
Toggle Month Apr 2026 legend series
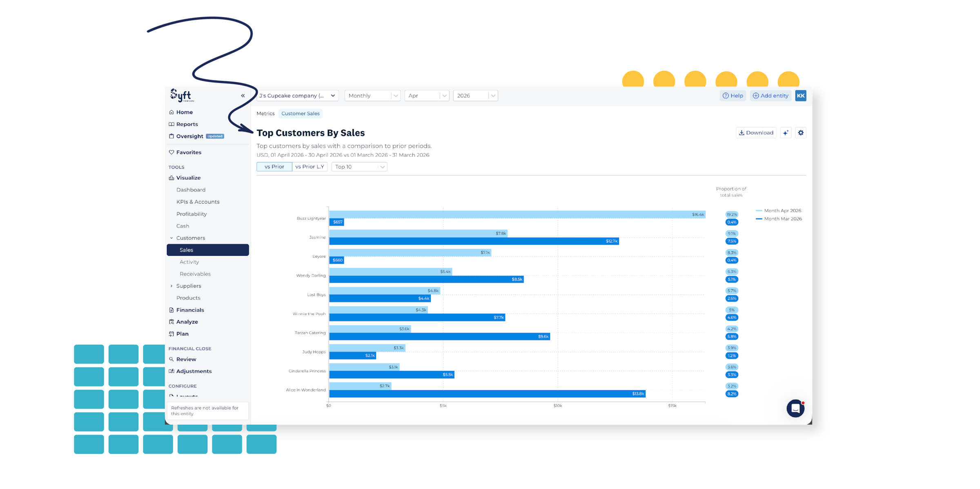778,211
